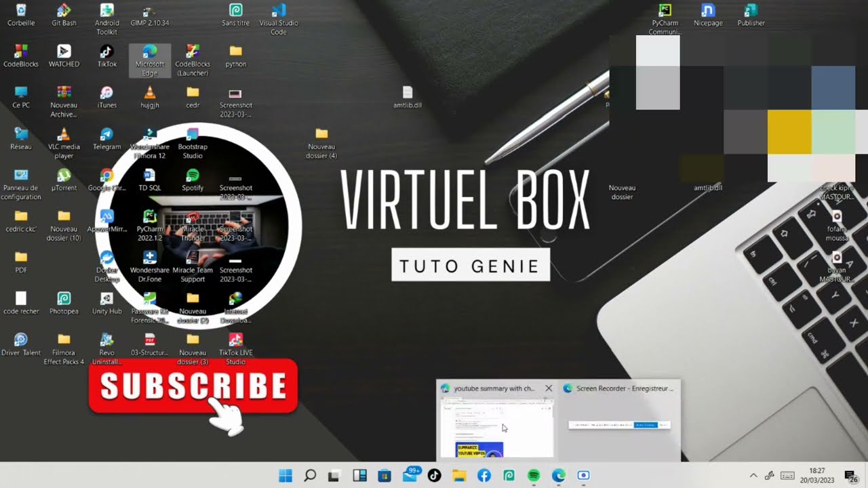This screenshot has width=868, height=488.
Task: Launch the iTunes desktop shortcut
Action: pos(106,98)
